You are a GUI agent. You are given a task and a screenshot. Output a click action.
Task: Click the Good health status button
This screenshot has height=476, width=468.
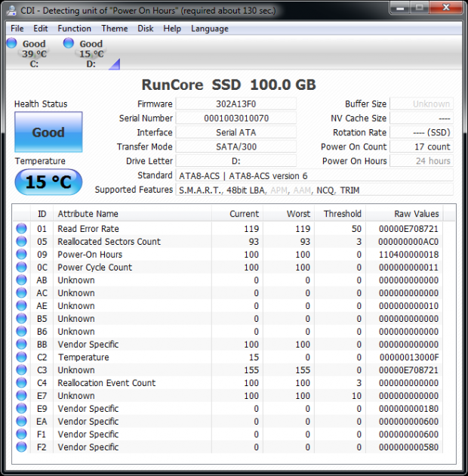coord(48,132)
